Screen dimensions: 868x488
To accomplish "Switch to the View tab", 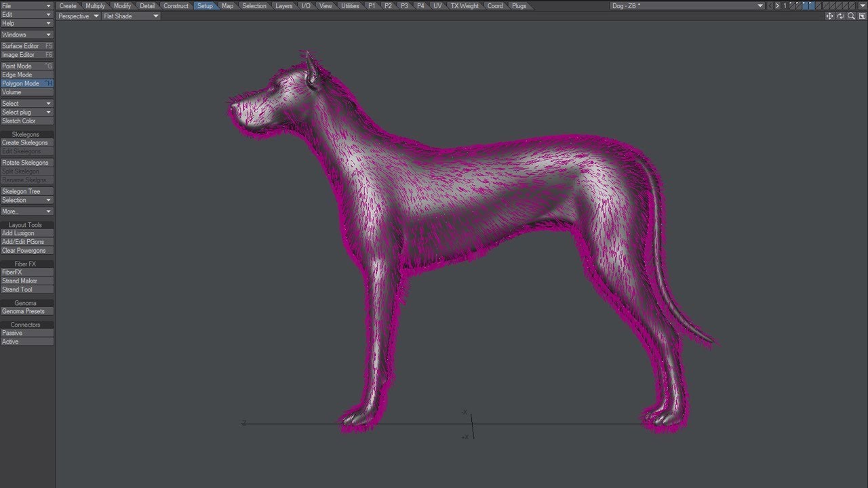I will 325,5.
